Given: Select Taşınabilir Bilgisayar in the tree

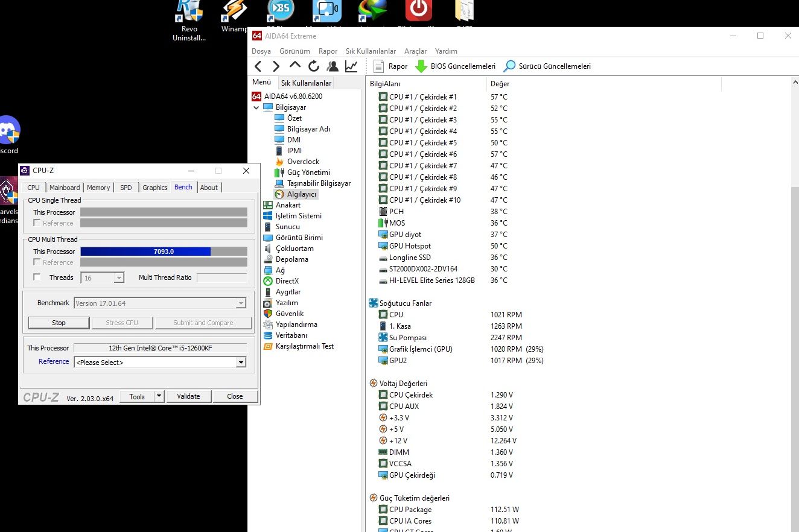Looking at the screenshot, I should [x=313, y=183].
